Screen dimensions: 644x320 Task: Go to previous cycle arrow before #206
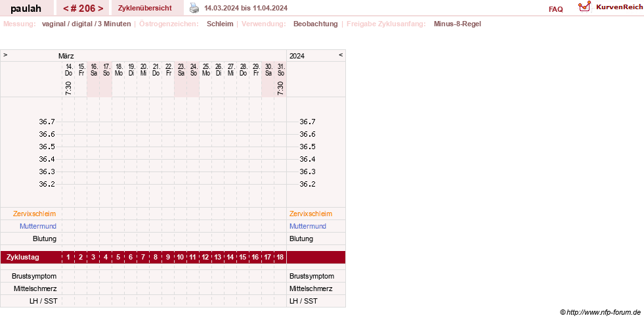point(66,9)
